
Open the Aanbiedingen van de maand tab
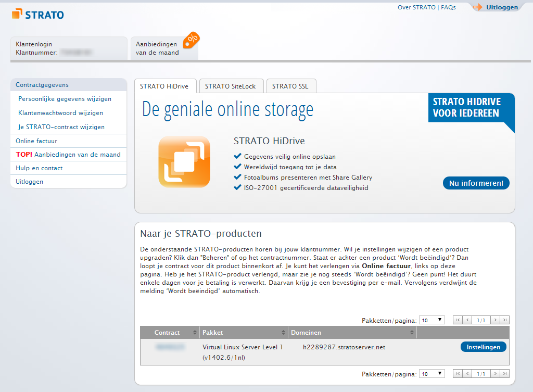point(158,48)
